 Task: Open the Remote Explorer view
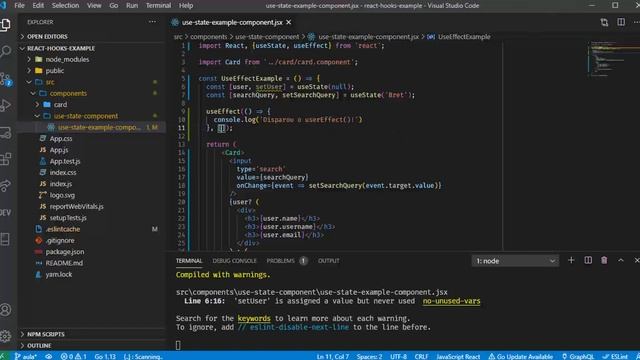tap(6, 132)
